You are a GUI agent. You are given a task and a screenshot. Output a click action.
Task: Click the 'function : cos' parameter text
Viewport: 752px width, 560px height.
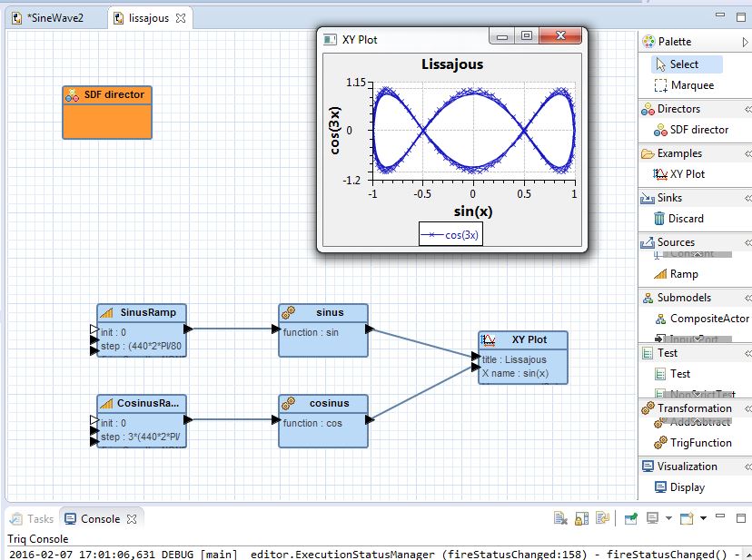(x=312, y=423)
